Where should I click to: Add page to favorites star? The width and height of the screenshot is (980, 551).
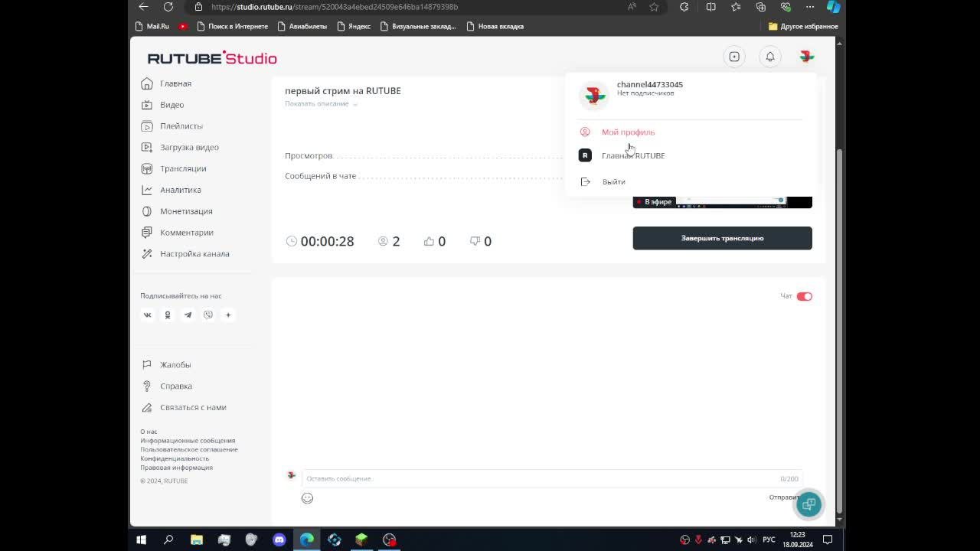point(654,6)
